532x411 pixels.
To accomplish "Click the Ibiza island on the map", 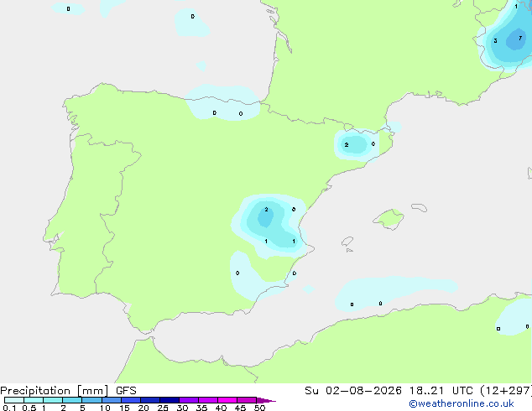I will pyautogui.click(x=347, y=242).
